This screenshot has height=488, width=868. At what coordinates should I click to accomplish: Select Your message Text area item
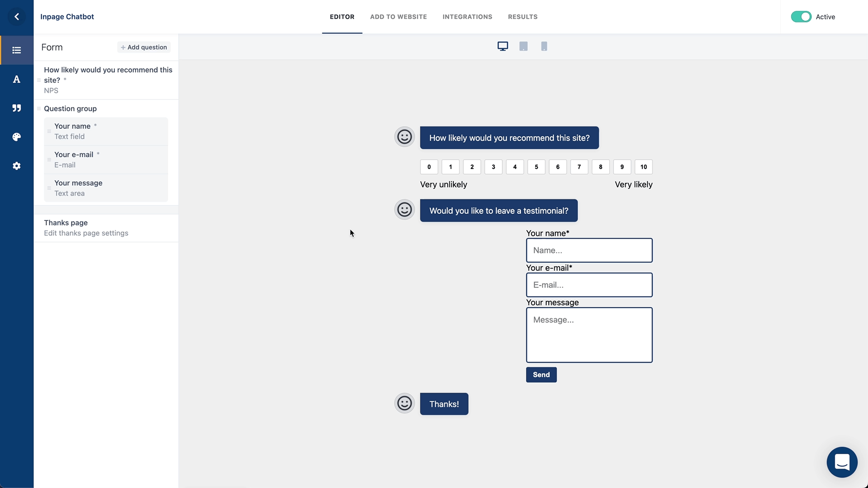coord(106,188)
